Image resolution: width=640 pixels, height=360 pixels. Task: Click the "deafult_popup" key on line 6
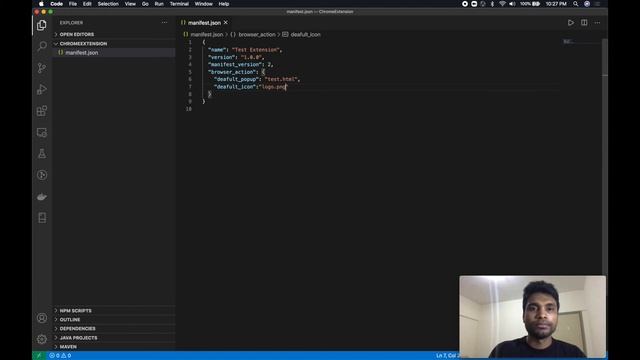pos(236,79)
